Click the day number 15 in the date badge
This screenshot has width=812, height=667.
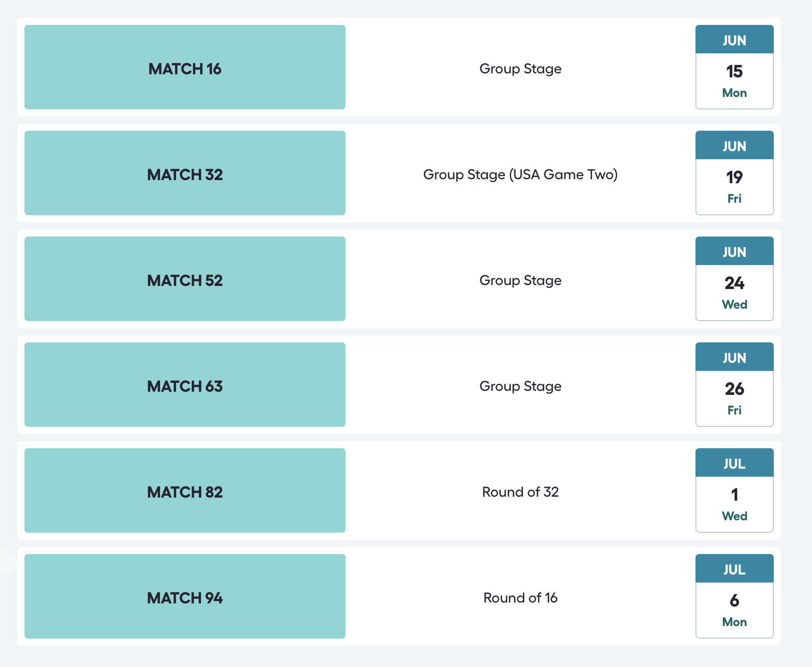click(x=734, y=72)
